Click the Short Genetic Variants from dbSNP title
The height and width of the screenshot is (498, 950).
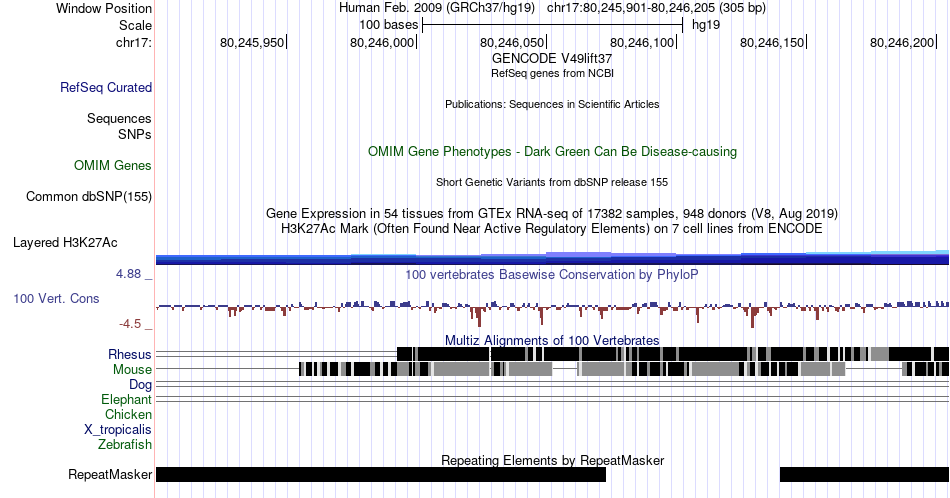click(x=552, y=182)
